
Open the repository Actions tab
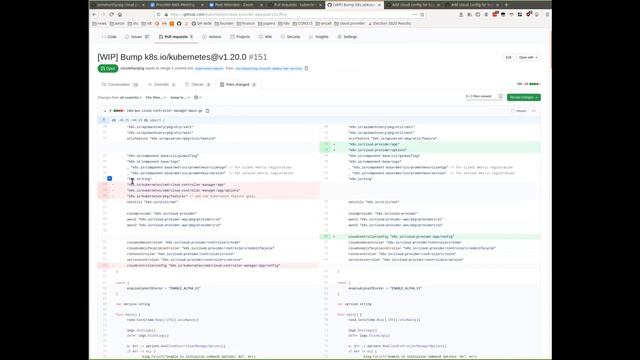click(x=212, y=37)
